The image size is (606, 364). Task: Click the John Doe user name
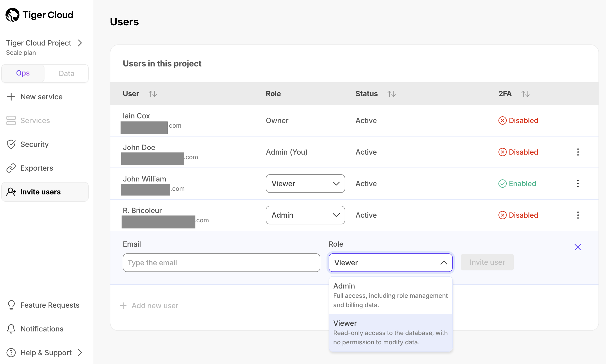click(x=139, y=147)
